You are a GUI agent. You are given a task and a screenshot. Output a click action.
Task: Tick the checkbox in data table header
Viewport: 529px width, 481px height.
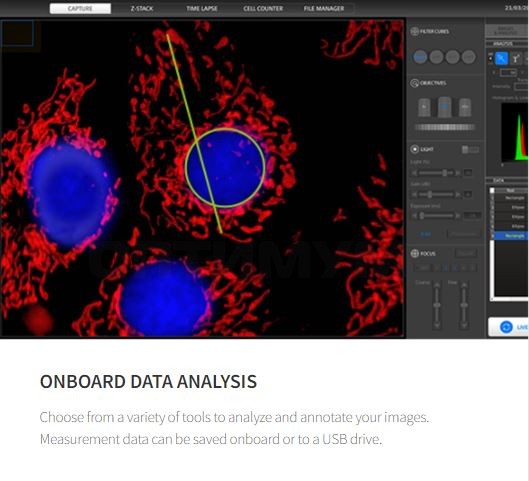coord(492,191)
